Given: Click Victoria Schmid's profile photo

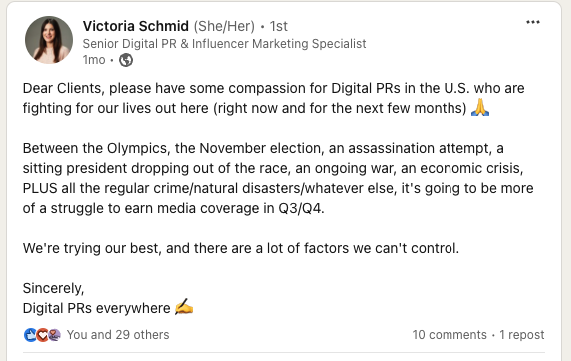Looking at the screenshot, I should coord(49,40).
